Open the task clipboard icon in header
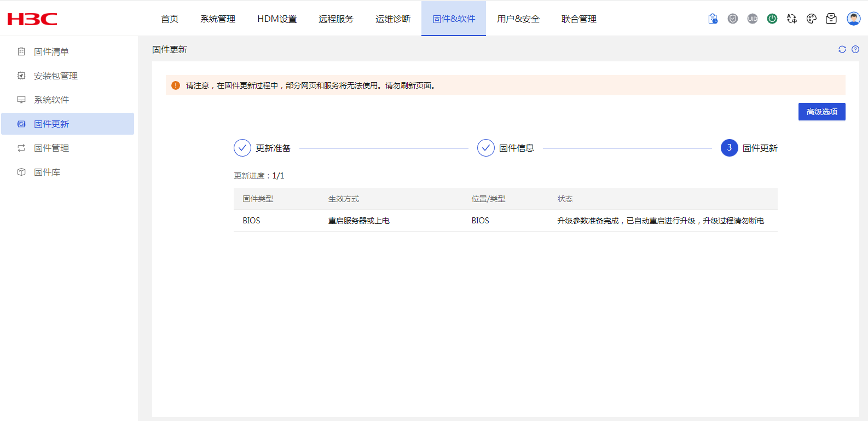Screen dimensions: 868x421 click(x=713, y=19)
